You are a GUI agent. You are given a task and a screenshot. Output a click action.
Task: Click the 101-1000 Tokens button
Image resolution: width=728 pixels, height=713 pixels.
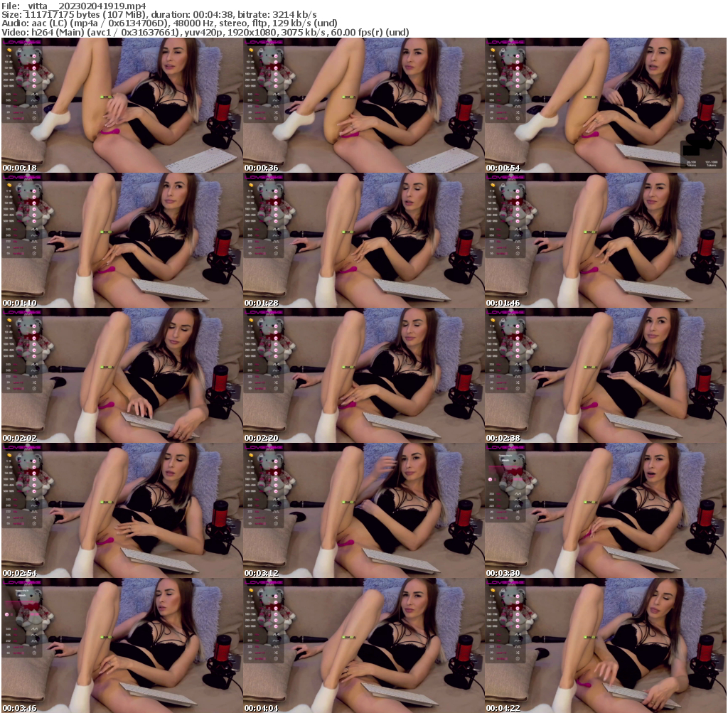pyautogui.click(x=712, y=163)
